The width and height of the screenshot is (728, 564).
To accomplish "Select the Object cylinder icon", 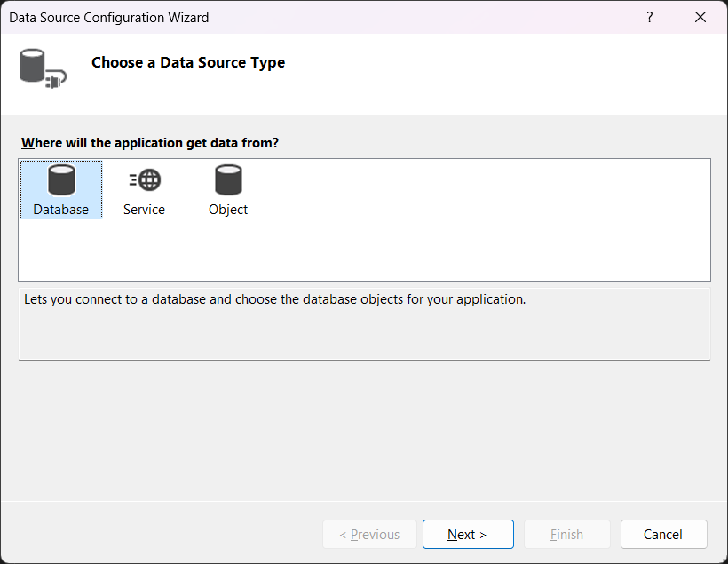I will 228,180.
